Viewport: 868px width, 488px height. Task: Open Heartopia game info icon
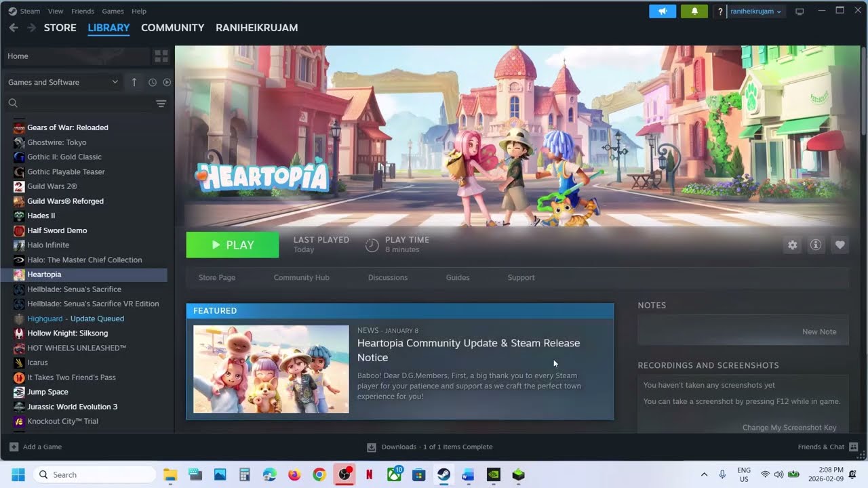pos(816,245)
